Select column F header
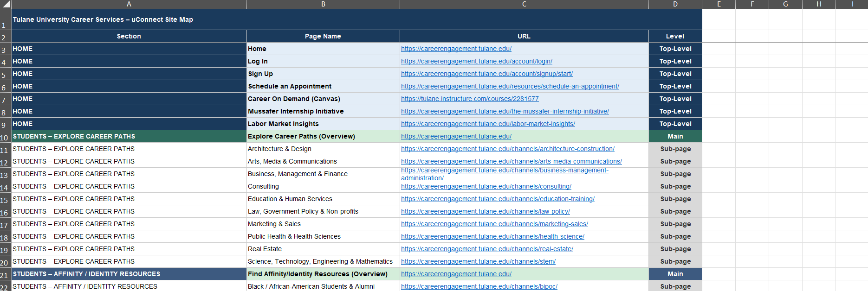 [x=752, y=4]
